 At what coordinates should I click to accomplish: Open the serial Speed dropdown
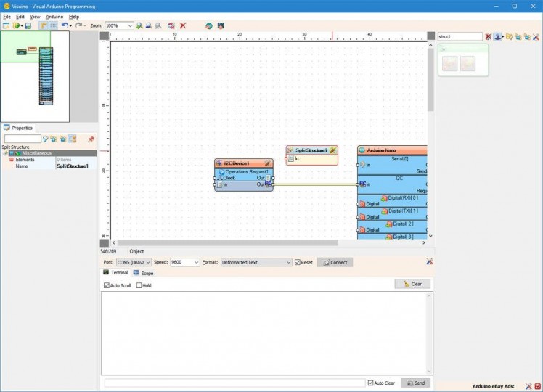(196, 262)
